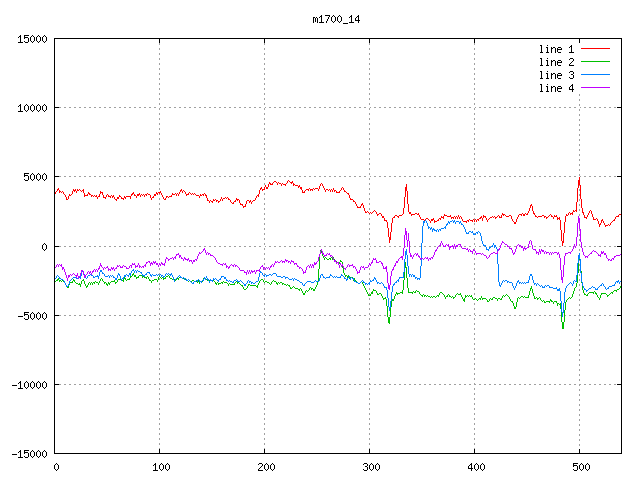Image resolution: width=640 pixels, height=480 pixels.
Task: Click the "line 3" legend label
Action: pyautogui.click(x=556, y=75)
